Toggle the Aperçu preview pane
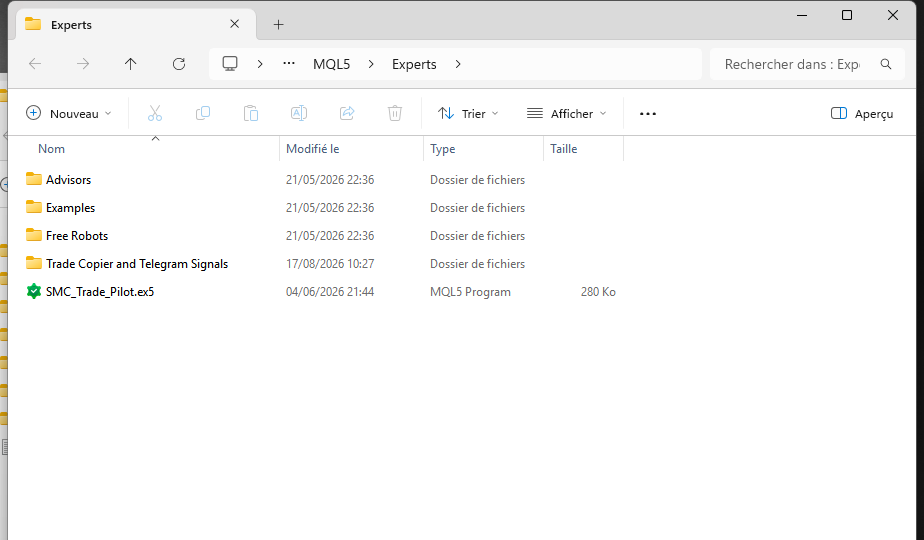This screenshot has width=924, height=540. coord(862,114)
